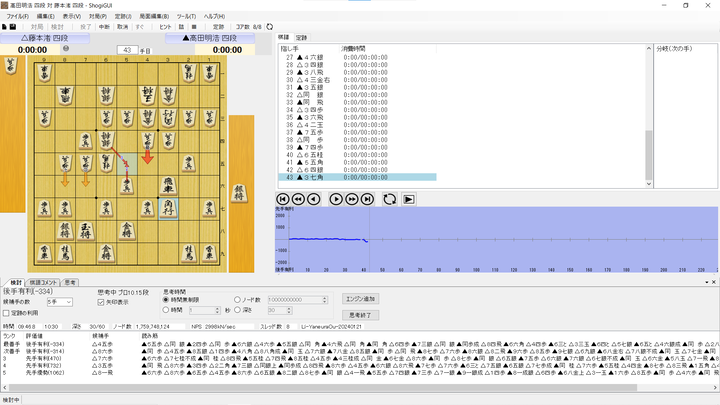Flip the board with rotate icon

click(390, 199)
